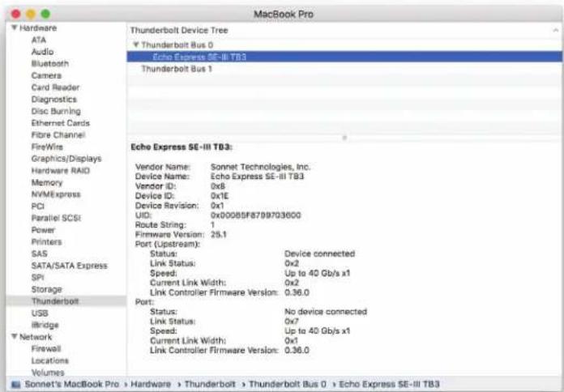The image size is (564, 392).
Task: Click the Thunderbolt Bus 0 row label
Action: 177,45
